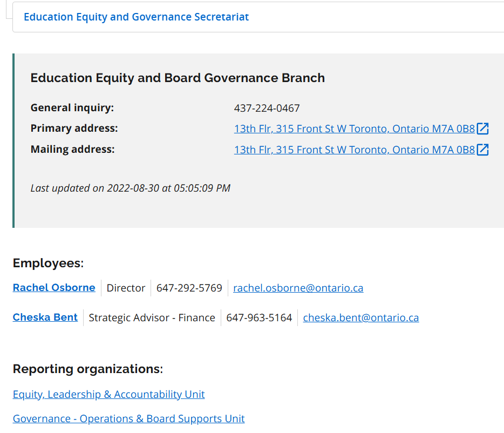Viewport: 504px width, 433px height.
Task: Click external link icon beside primary address
Action: click(482, 128)
